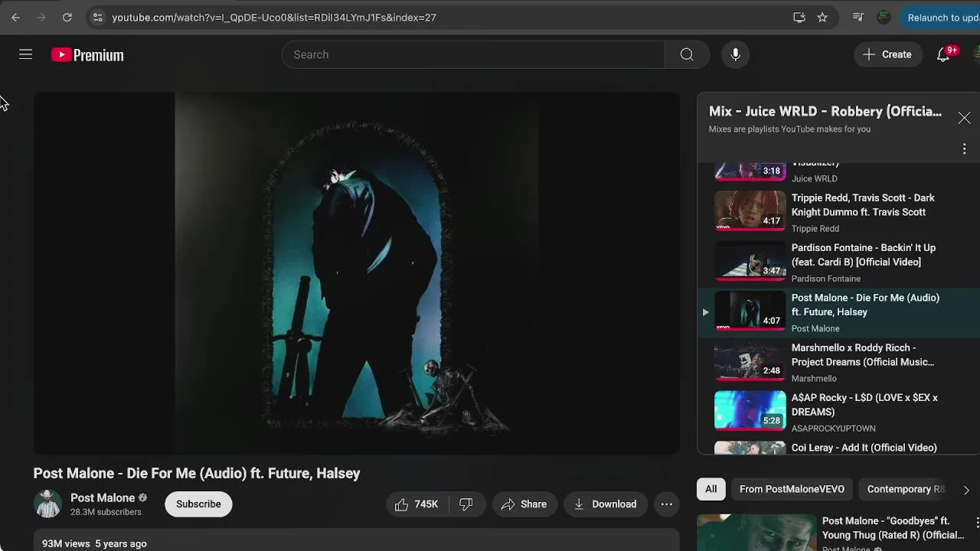Click the Mix - Juice WRLD Robbery title

click(x=825, y=112)
